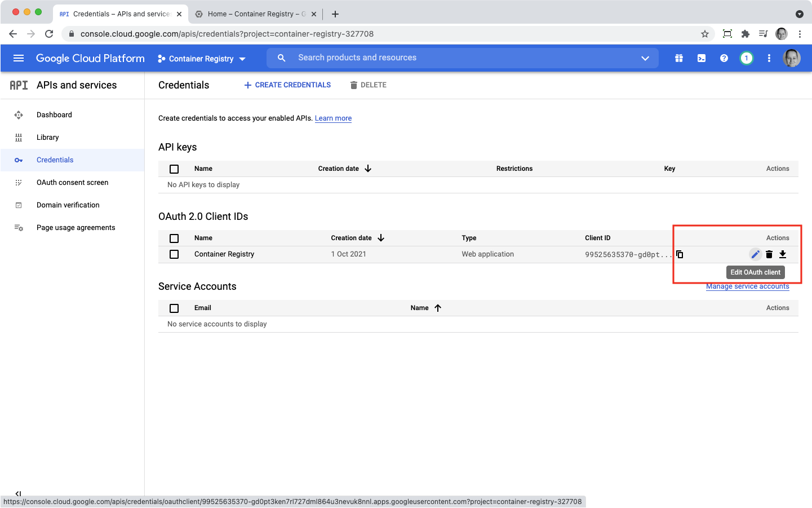The image size is (812, 508).
Task: Click the Google Cloud Platform logo
Action: click(x=90, y=58)
